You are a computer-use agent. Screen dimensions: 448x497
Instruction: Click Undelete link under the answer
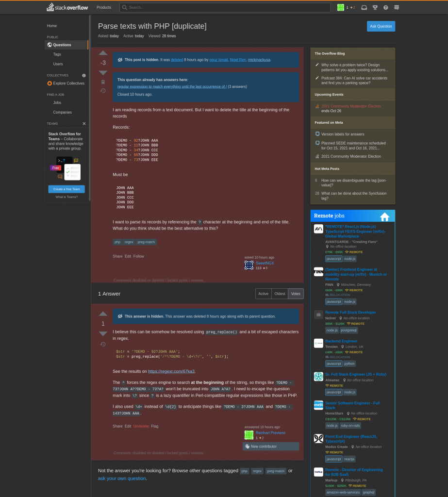[x=141, y=426]
